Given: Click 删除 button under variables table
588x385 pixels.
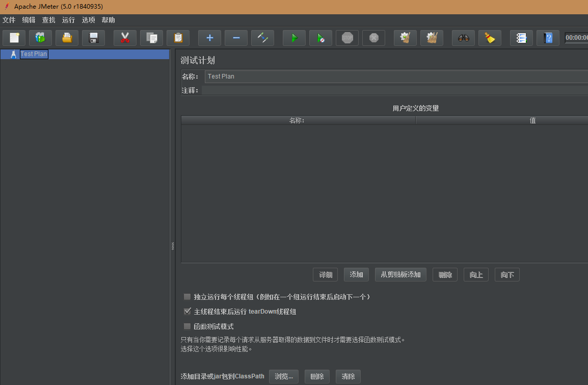Looking at the screenshot, I should [x=445, y=275].
